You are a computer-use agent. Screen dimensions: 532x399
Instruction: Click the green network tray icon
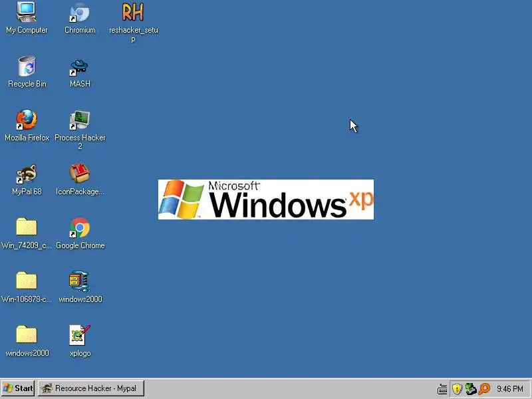pos(471,389)
